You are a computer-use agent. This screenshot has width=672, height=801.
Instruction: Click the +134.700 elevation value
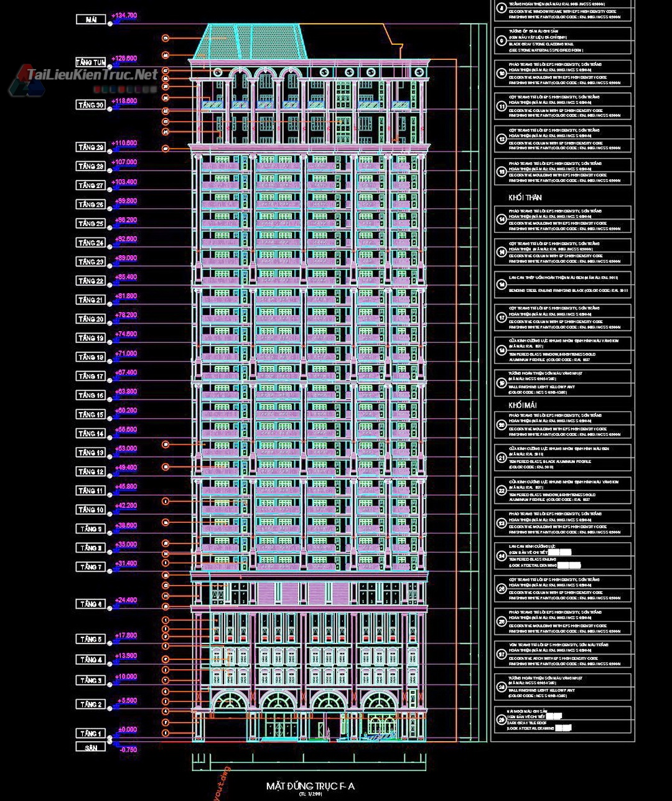124,16
